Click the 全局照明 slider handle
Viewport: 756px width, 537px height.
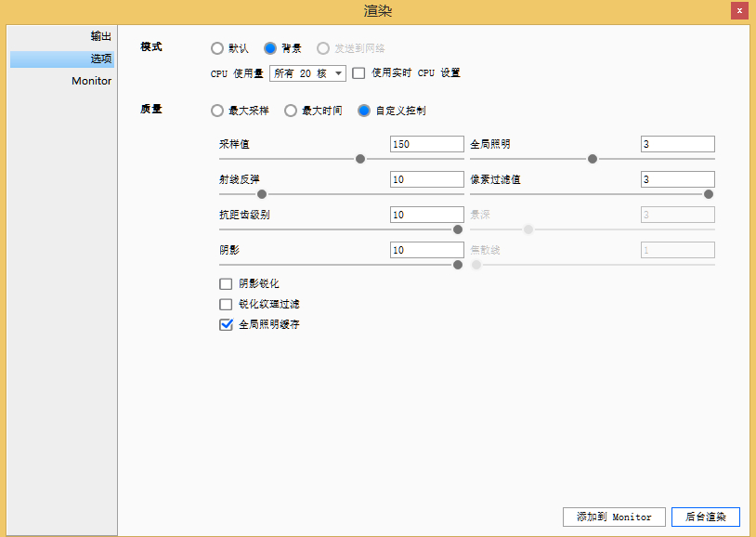(593, 159)
